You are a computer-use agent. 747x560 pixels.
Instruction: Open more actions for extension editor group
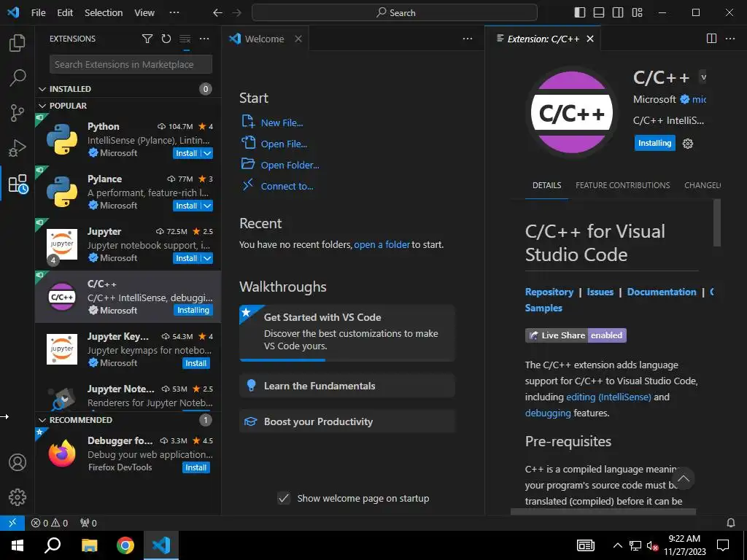coord(729,39)
